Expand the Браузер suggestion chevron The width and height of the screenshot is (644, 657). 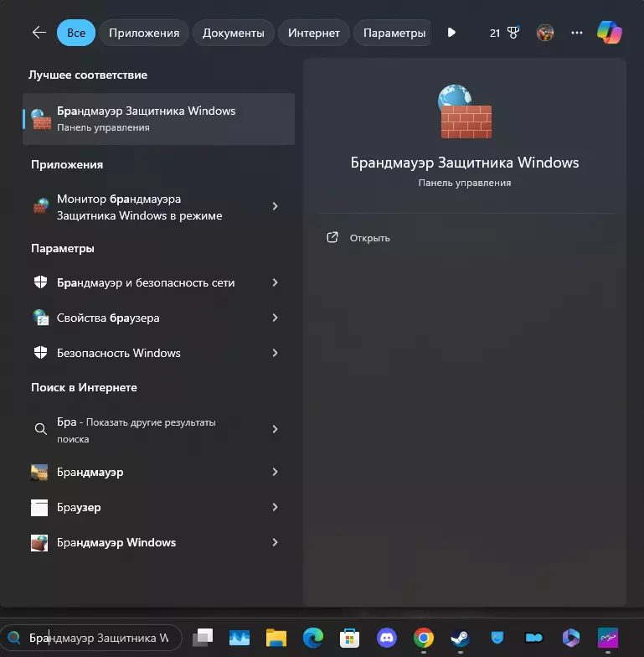[275, 508]
